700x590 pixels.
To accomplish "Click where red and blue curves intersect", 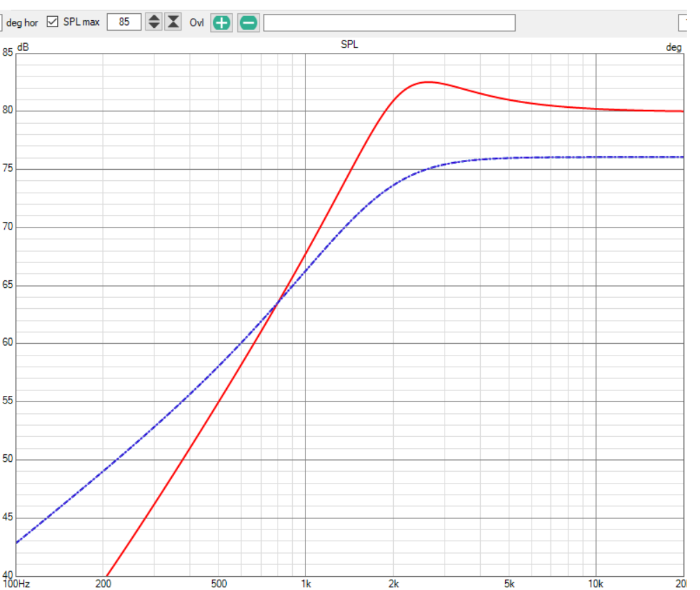I will click(277, 304).
